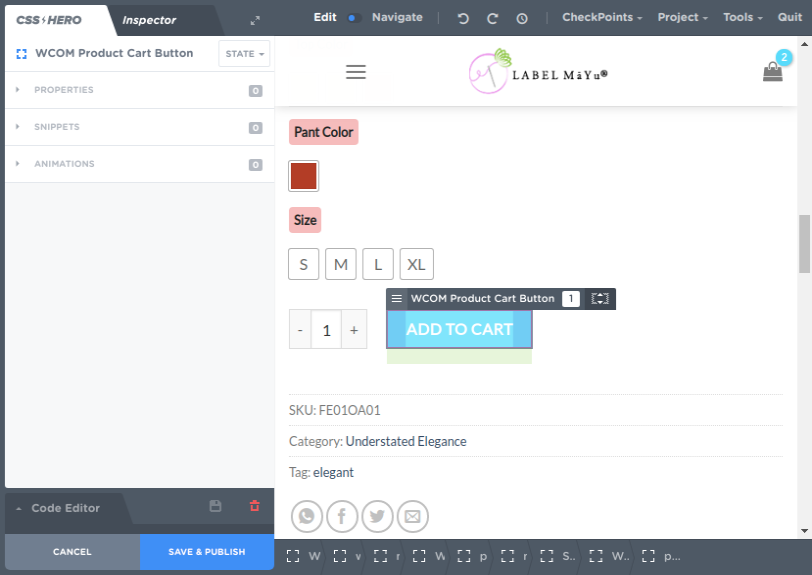Viewport: 812px width, 575px height.
Task: Select size M
Action: pos(341,264)
